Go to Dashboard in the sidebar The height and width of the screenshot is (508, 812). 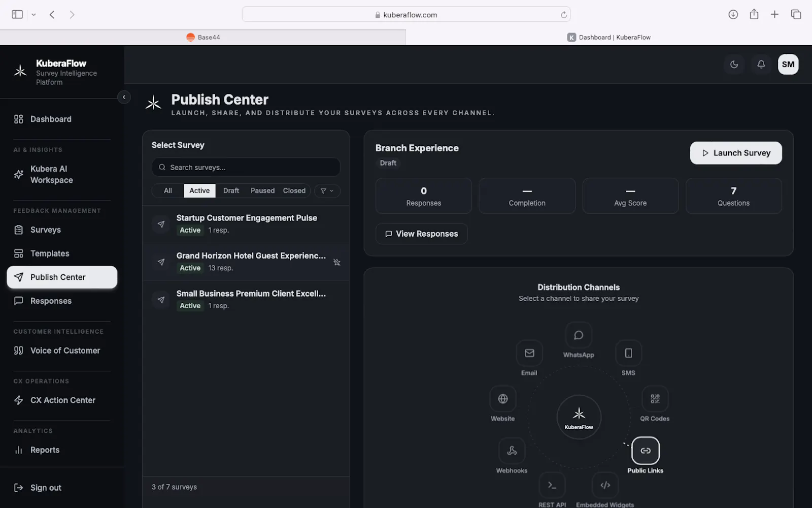tap(62, 119)
